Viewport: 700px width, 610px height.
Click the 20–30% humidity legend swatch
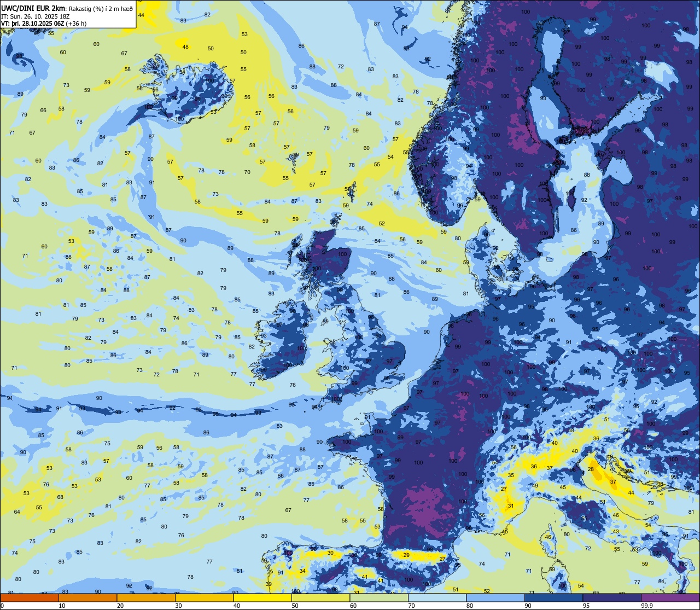(146, 598)
